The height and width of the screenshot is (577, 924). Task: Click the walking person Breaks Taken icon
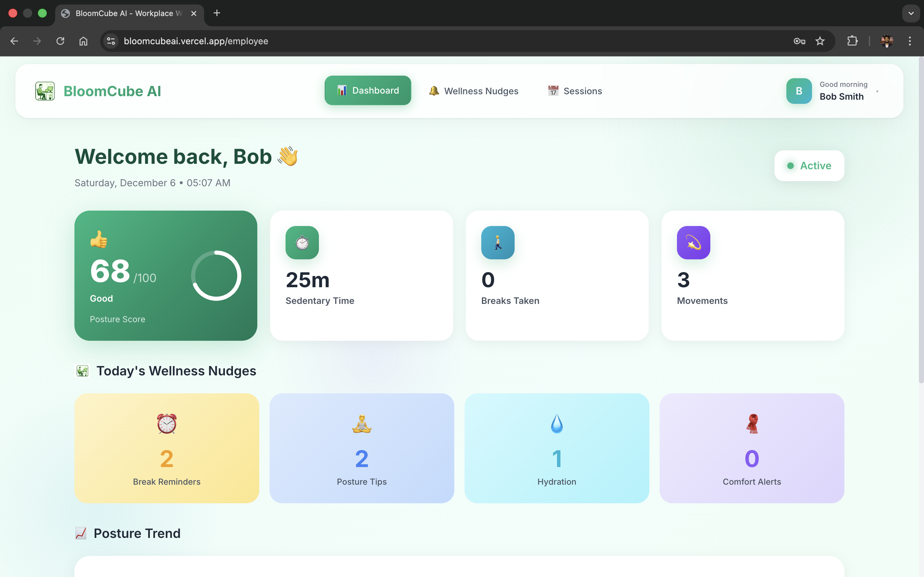point(498,243)
